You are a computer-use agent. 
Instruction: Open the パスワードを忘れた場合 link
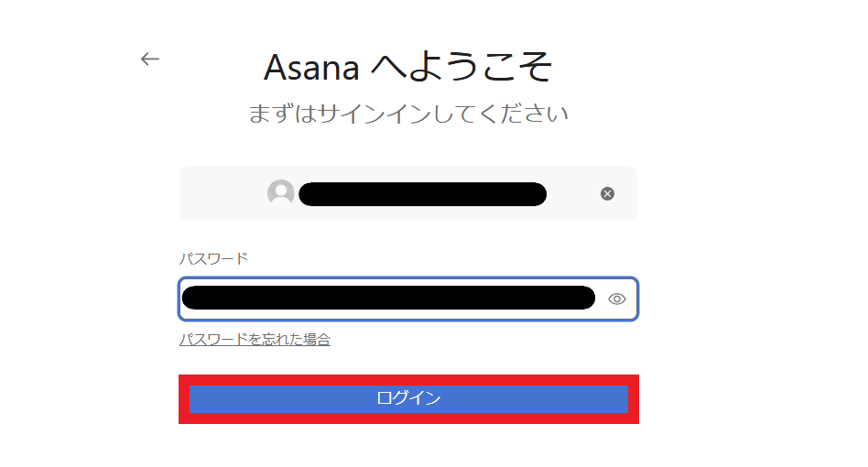[255, 340]
